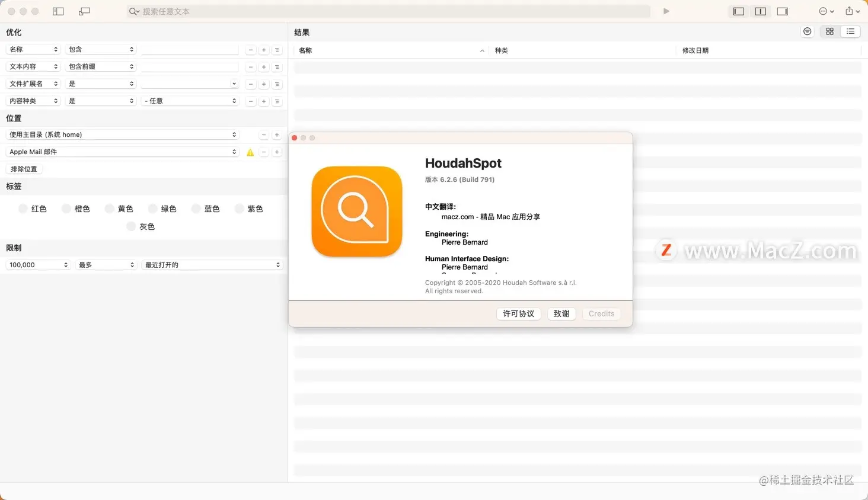Open the group options icon for the 内容种类 row

pos(277,101)
